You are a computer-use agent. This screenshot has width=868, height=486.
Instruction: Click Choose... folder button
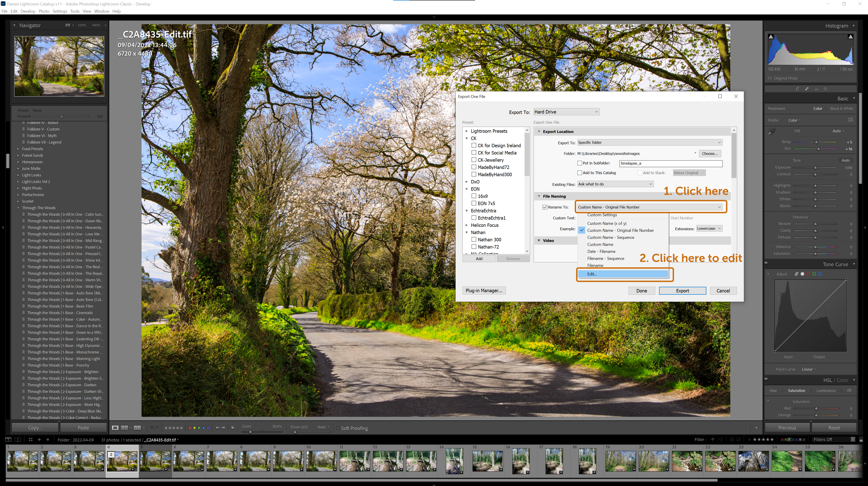pyautogui.click(x=710, y=153)
